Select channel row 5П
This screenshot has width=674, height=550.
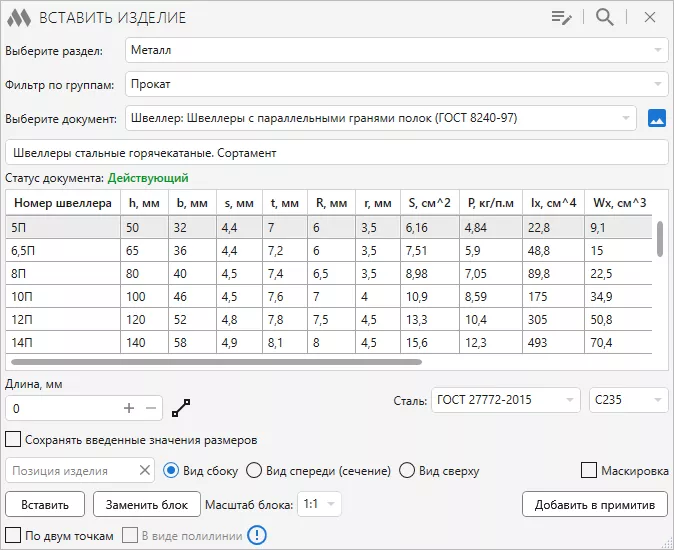click(329, 227)
